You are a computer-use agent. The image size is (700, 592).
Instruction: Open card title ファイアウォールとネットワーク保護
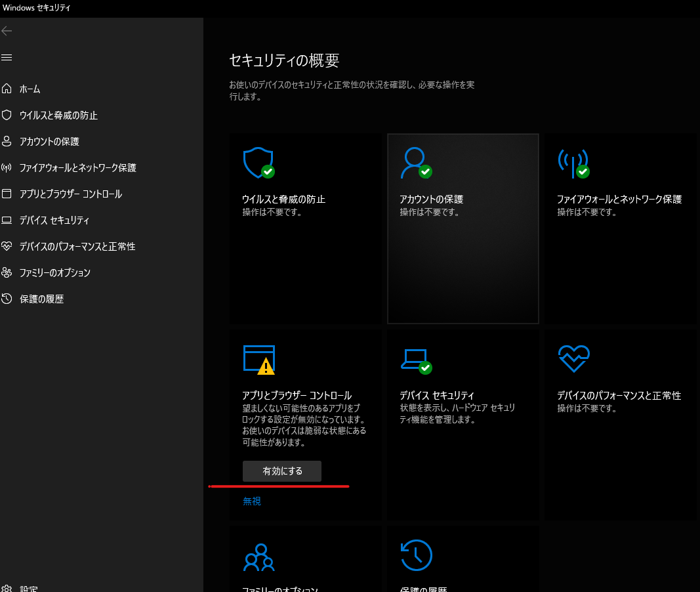click(x=619, y=199)
